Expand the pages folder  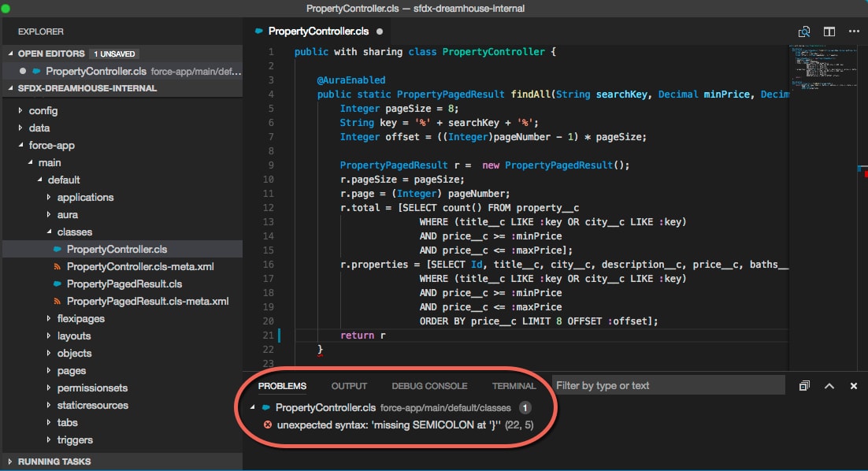click(49, 370)
